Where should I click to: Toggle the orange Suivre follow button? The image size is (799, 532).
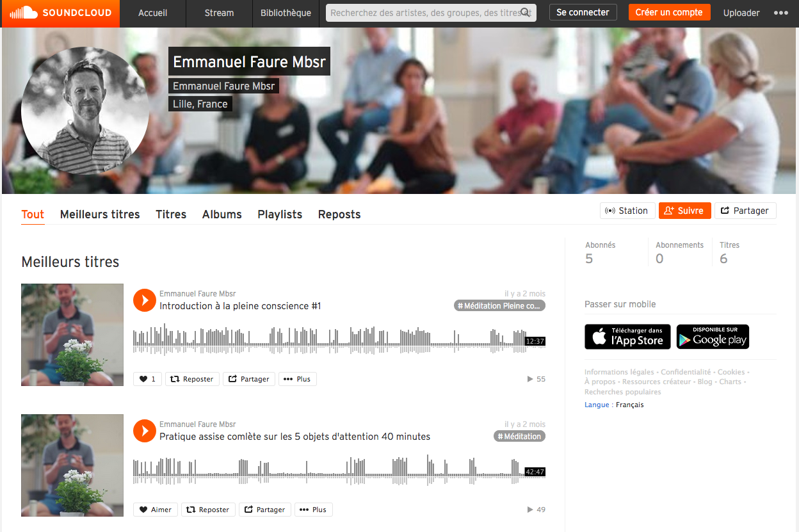684,211
